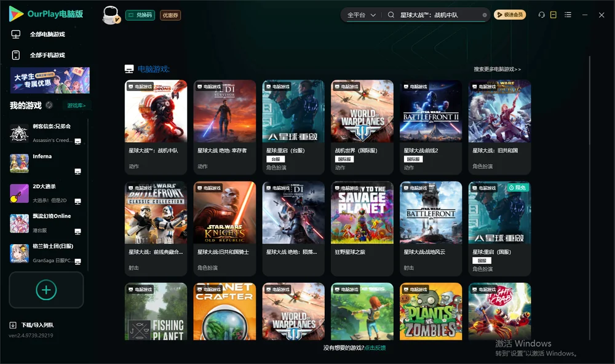Open the 星球重启 (国服) game card
This screenshot has height=364, width=615.
499,229
